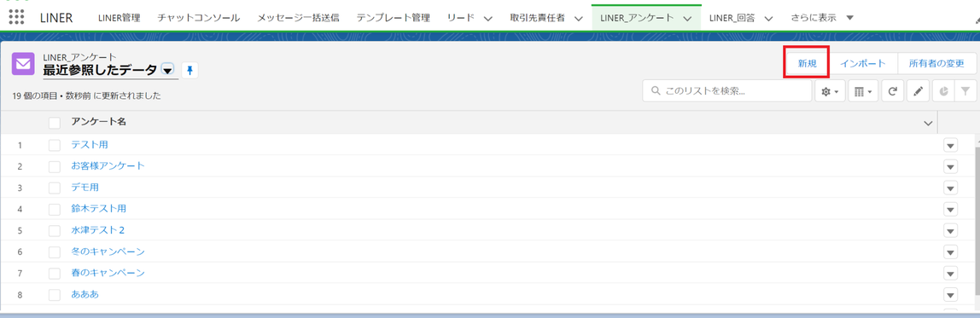Click the purple LINER_アンケート envelope icon
The image size is (980, 318).
23,64
